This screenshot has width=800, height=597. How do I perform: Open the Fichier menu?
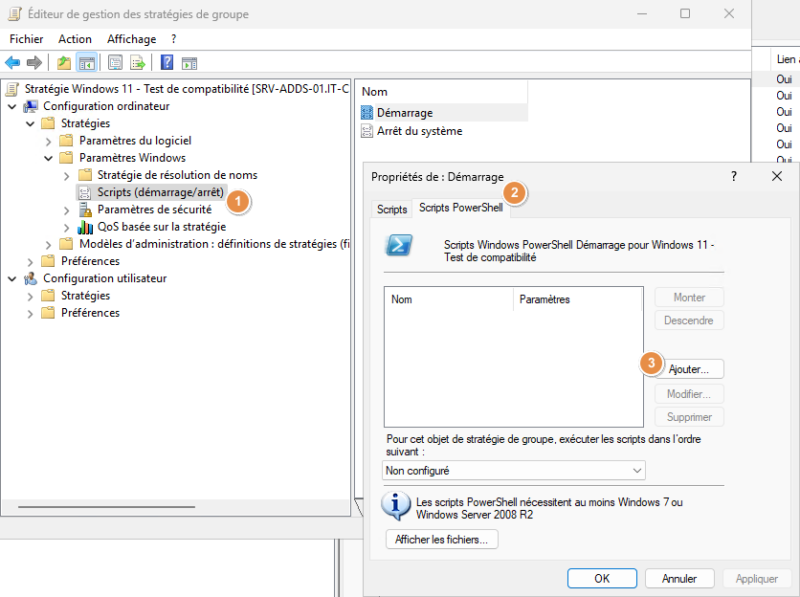pyautogui.click(x=26, y=39)
